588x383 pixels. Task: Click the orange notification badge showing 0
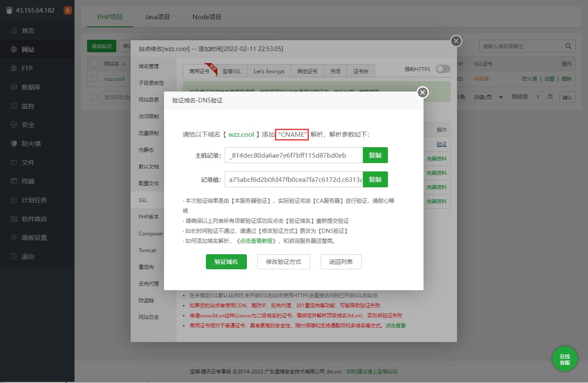[67, 10]
